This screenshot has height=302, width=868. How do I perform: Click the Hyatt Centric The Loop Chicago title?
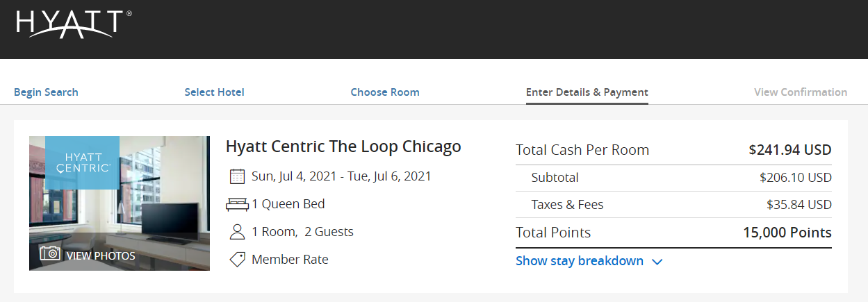point(343,147)
